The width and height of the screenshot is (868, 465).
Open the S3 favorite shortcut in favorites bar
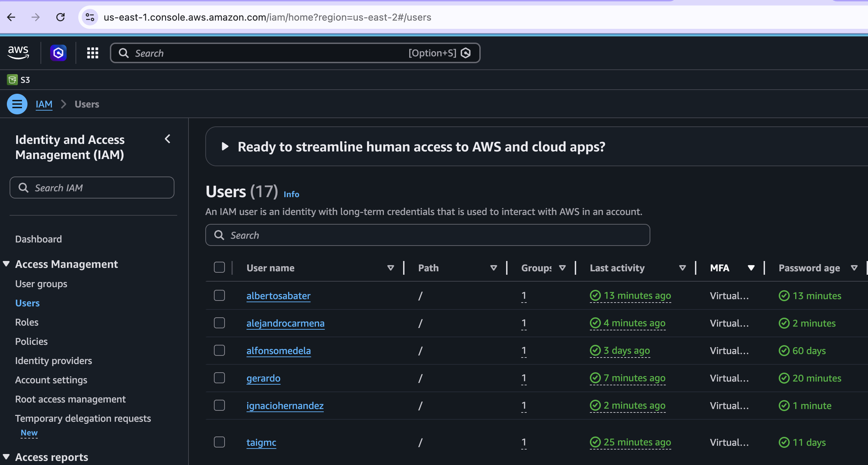point(19,79)
